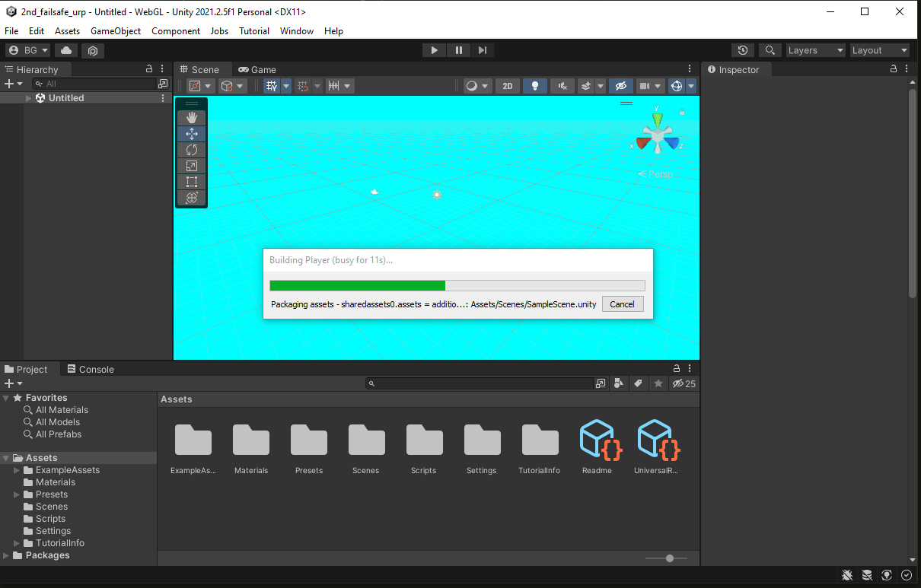This screenshot has width=921, height=588.
Task: Click the scene lighting bulb icon
Action: click(534, 85)
